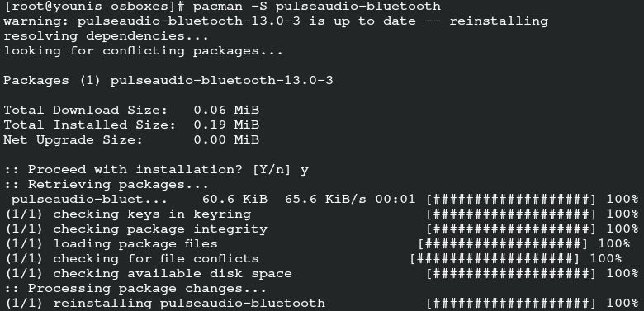Click the pulseaudio-bluet download progress bar
Image resolution: width=644 pixels, height=311 pixels.
[511, 200]
